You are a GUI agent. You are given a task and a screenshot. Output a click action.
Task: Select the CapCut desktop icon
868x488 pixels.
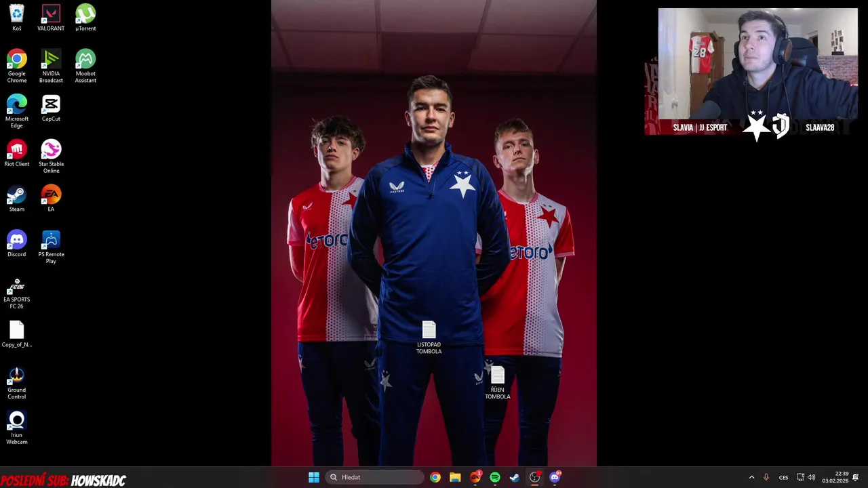coord(51,108)
